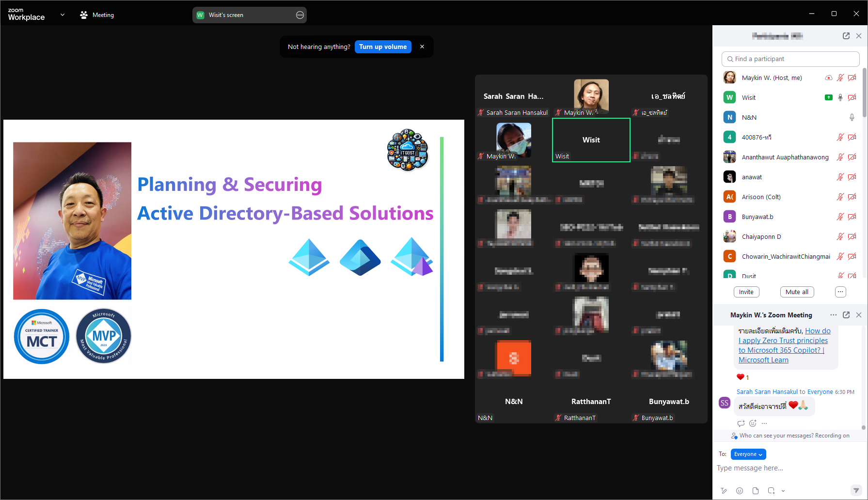868x500 pixels.
Task: Click Wisit's green screen share indicator
Action: 829,97
